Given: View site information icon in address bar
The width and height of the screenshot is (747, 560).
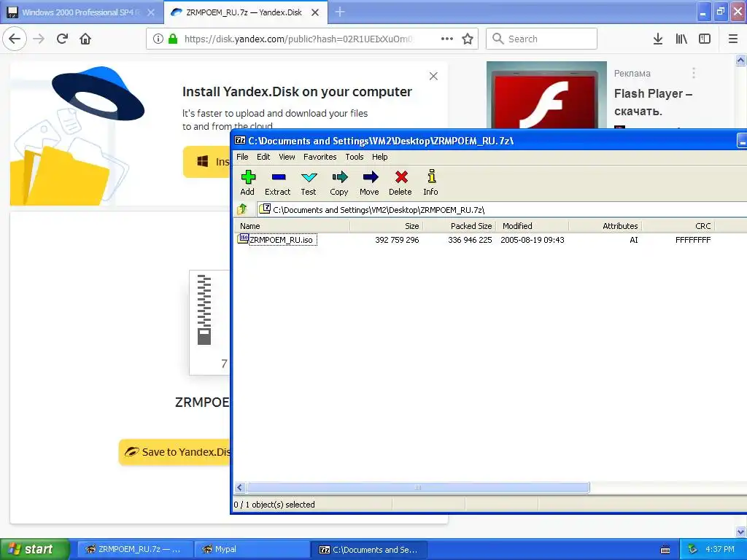Looking at the screenshot, I should coord(158,39).
